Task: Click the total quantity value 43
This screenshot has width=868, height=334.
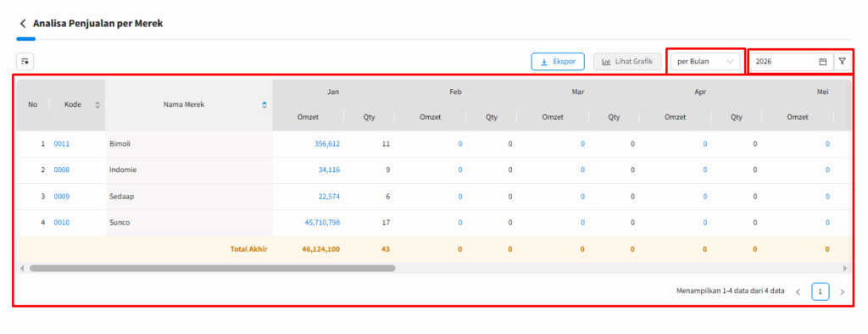Action: click(x=386, y=249)
